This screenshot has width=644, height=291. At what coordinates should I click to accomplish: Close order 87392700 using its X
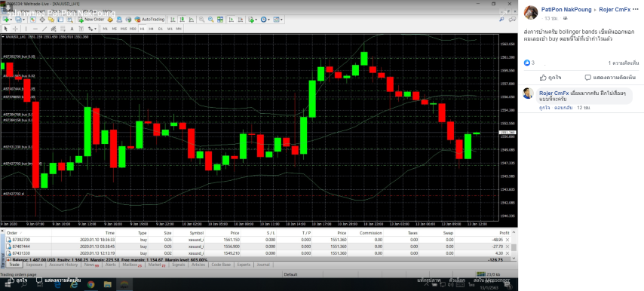(x=508, y=240)
